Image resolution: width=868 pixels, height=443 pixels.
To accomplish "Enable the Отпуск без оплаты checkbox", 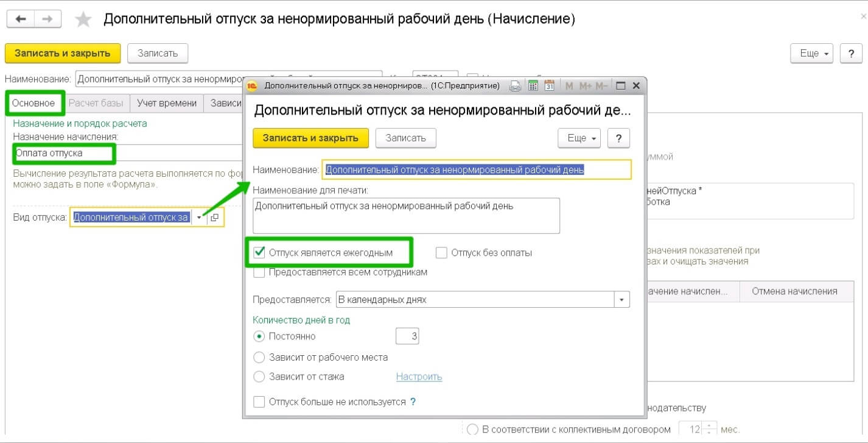I will pyautogui.click(x=442, y=252).
